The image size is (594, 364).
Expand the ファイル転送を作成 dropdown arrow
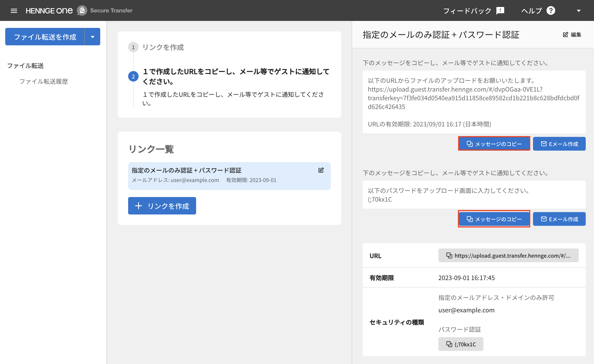tap(93, 37)
